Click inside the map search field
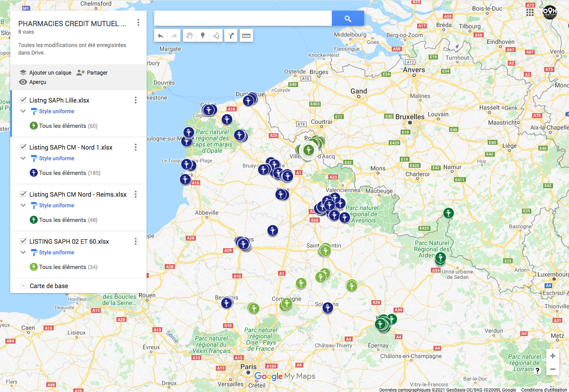Image resolution: width=569 pixels, height=392 pixels. pos(243,19)
